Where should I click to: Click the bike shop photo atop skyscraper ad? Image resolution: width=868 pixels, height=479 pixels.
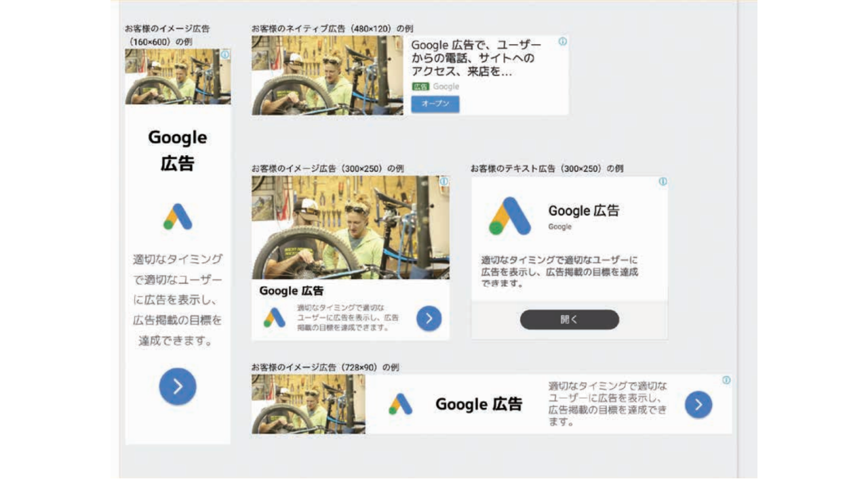coord(178,77)
